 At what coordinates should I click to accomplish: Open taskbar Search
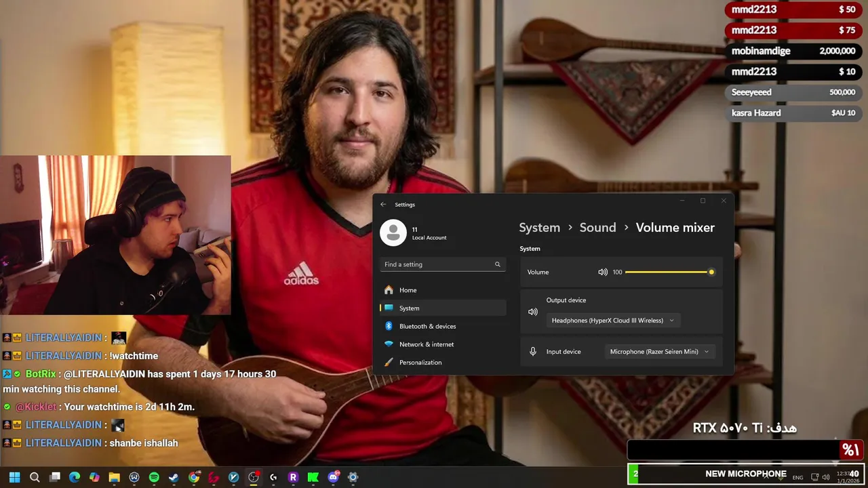pos(35,477)
